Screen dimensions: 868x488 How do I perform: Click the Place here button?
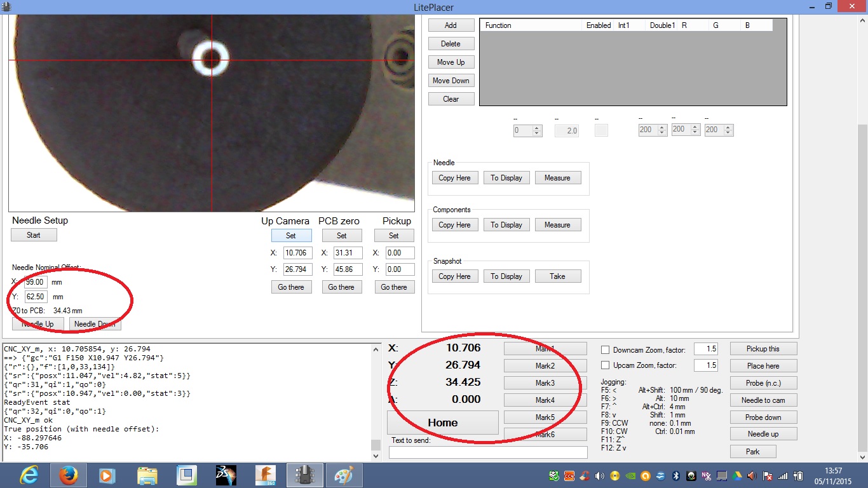point(763,366)
